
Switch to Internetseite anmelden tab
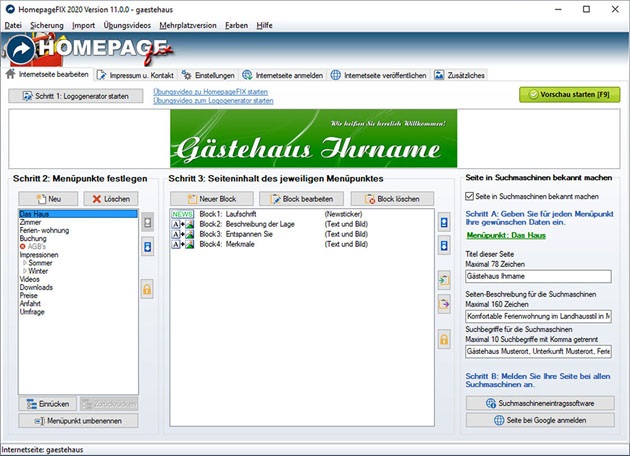click(283, 75)
